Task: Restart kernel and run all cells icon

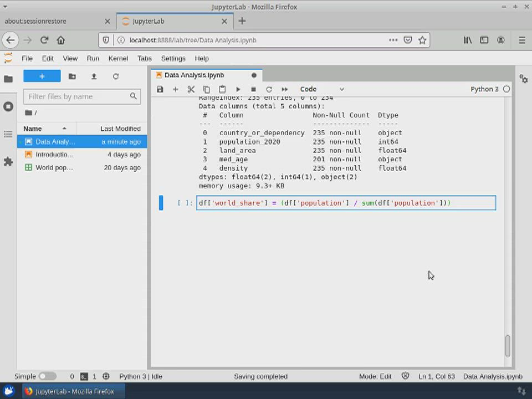Action: [285, 89]
